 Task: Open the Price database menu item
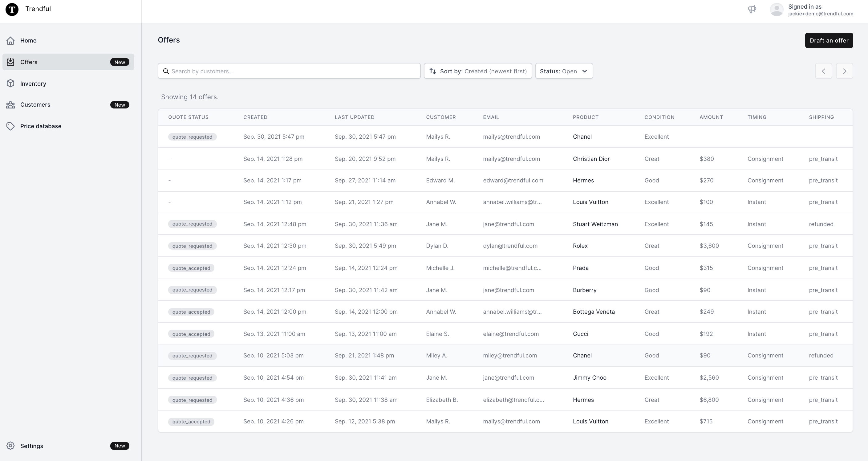click(68, 126)
